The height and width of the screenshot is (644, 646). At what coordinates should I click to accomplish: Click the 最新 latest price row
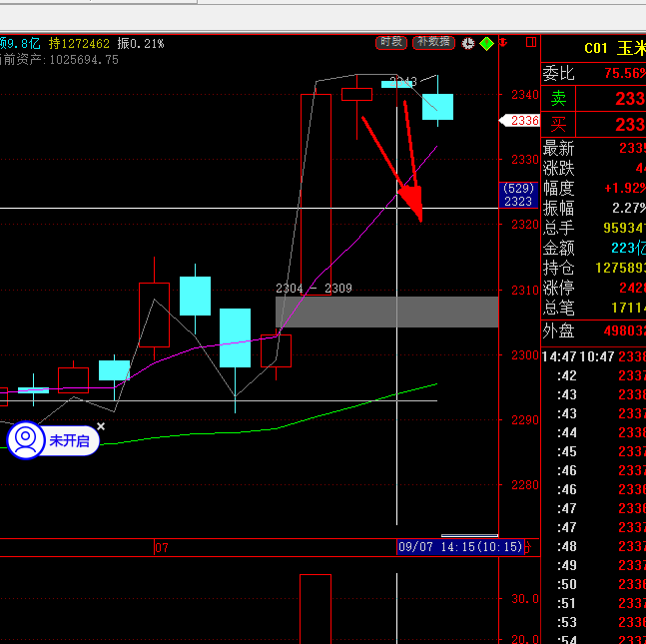click(594, 148)
